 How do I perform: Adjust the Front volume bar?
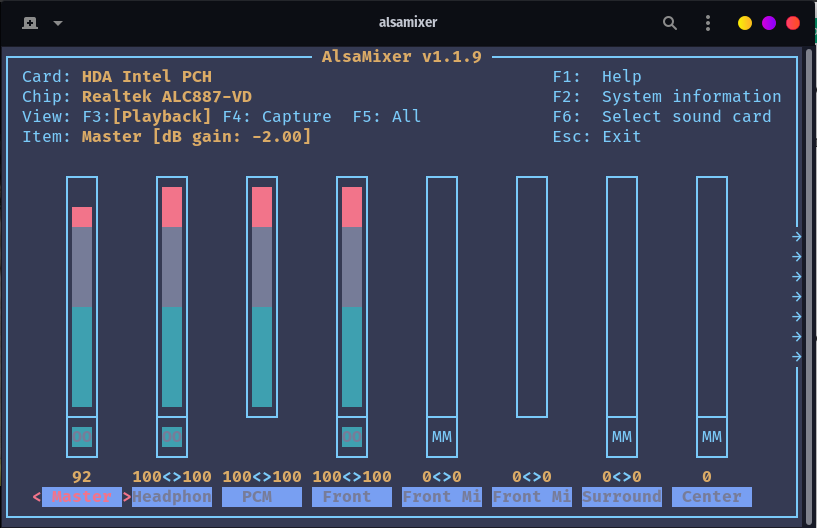coord(352,297)
